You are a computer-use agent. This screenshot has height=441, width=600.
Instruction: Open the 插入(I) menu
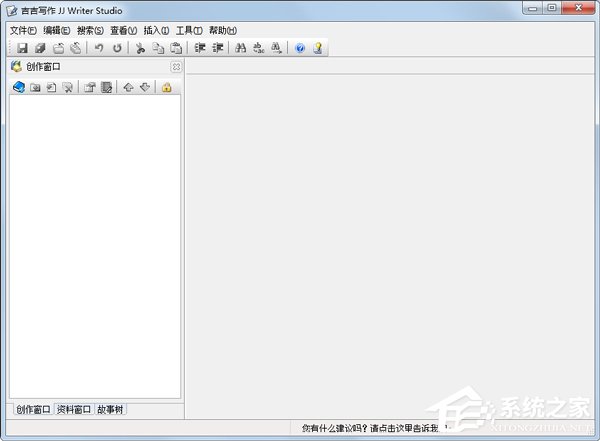[x=157, y=30]
